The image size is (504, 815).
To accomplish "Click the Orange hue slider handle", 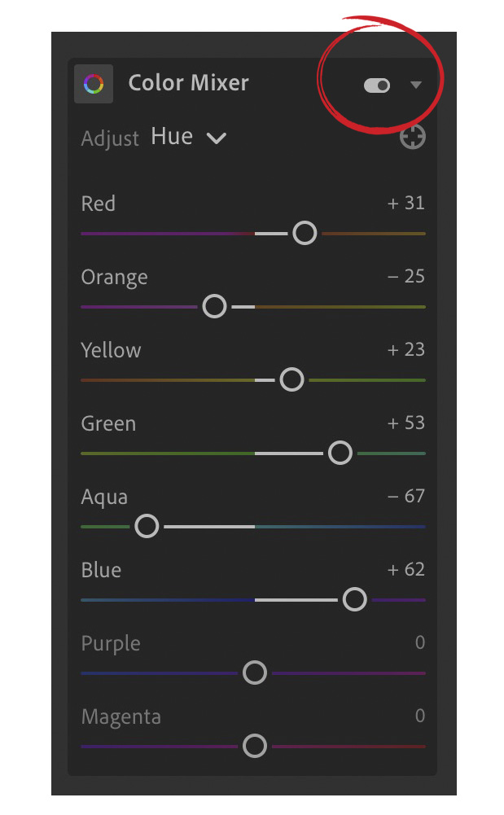I will 214,307.
